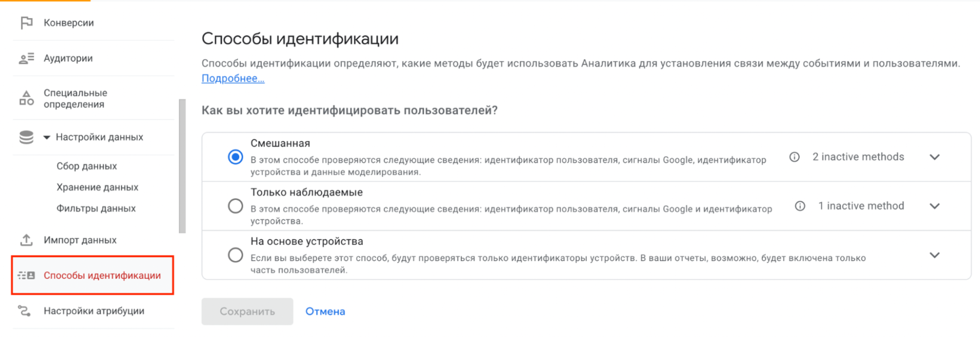
Task: Open the Подробнее link
Action: (x=233, y=78)
